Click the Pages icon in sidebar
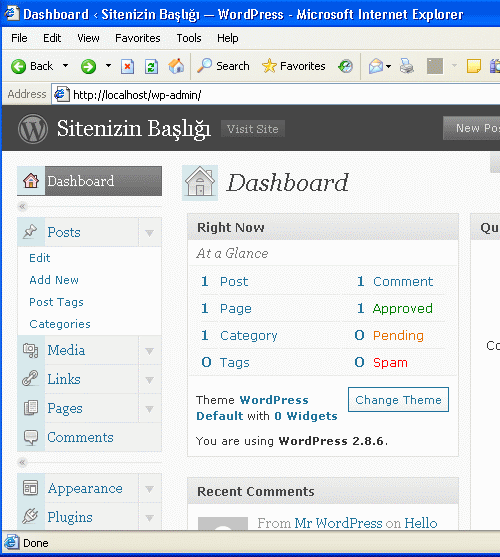Image resolution: width=500 pixels, height=557 pixels. coord(31,408)
